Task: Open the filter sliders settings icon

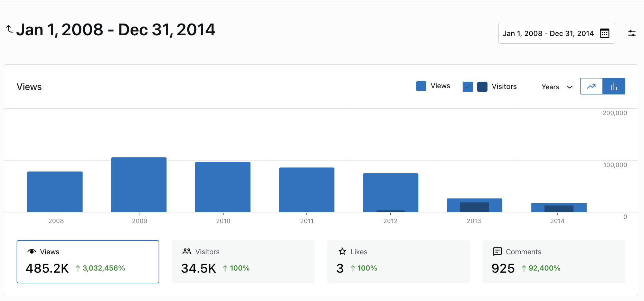Action: point(632,33)
